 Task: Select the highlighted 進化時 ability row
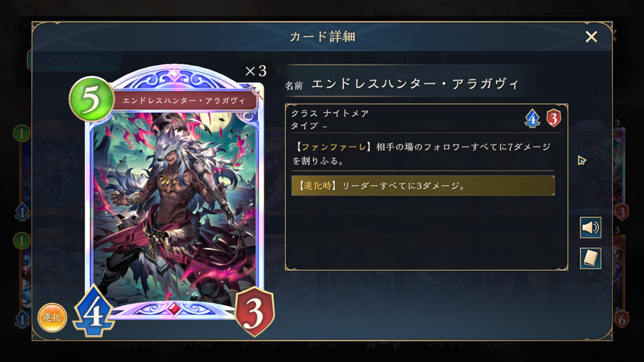point(423,186)
